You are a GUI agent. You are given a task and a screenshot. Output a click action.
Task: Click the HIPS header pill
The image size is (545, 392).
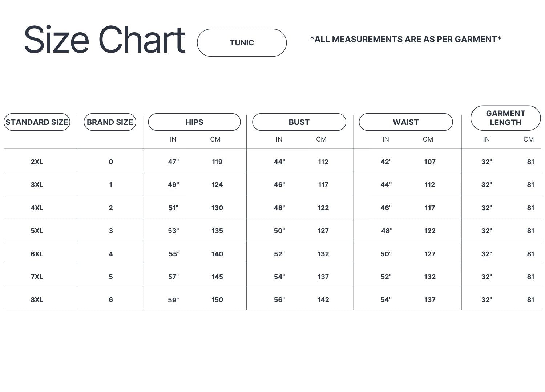194,122
